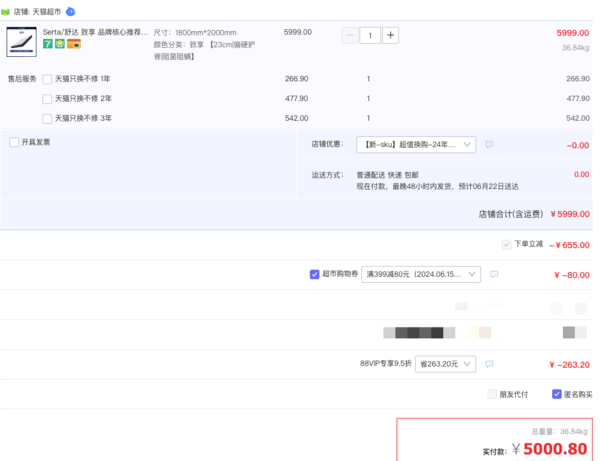Click the 477.90 unit price of 2年 service
This screenshot has width=600, height=461.
point(297,99)
